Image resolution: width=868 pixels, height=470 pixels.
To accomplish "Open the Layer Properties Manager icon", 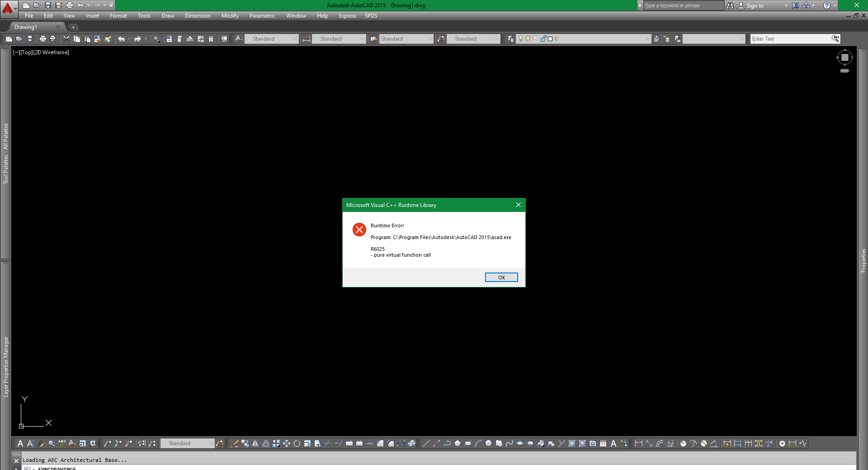I will tap(510, 39).
